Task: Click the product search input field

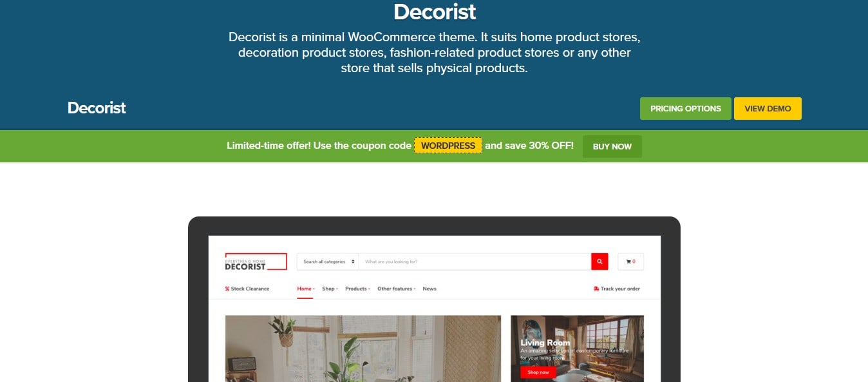Action: click(x=475, y=262)
